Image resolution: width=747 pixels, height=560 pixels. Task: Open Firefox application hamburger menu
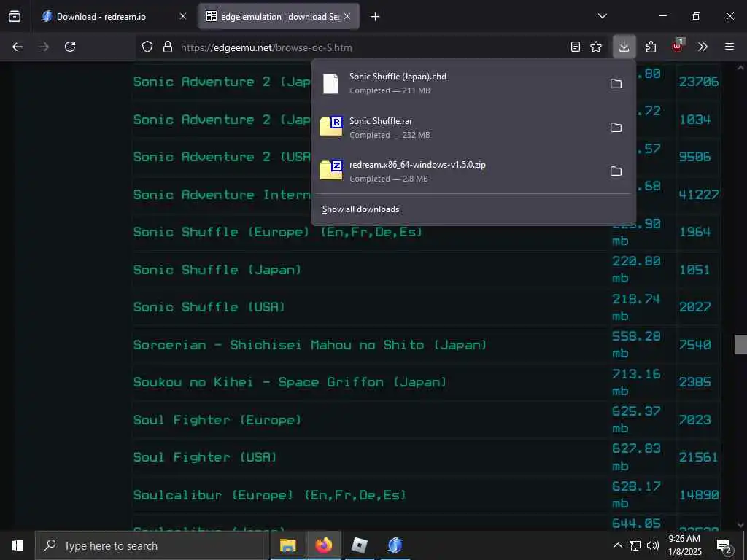(x=729, y=47)
